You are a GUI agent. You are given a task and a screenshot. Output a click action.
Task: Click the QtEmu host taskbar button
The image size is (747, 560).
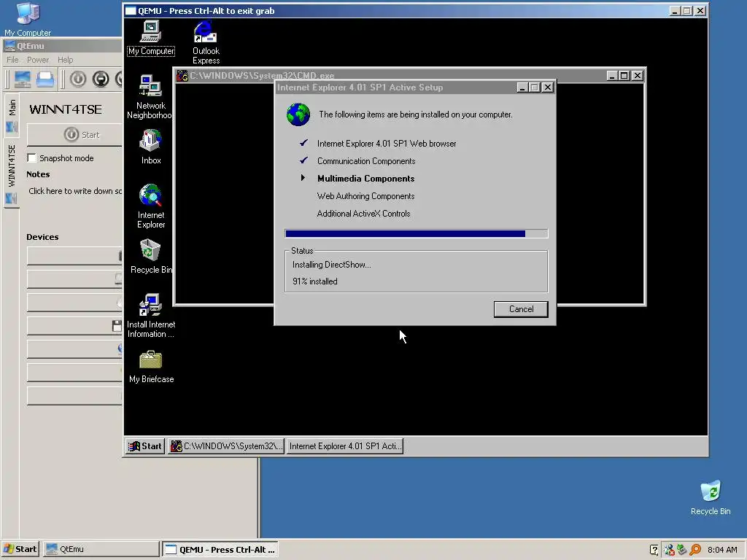click(x=101, y=549)
